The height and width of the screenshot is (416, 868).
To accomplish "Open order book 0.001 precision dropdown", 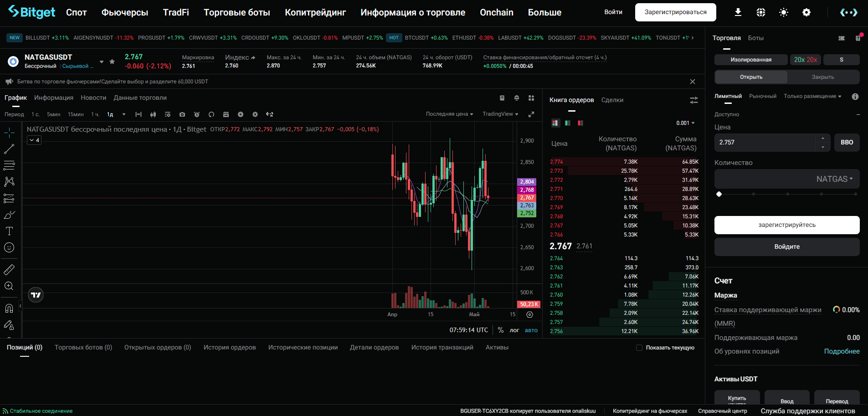I will 685,123.
